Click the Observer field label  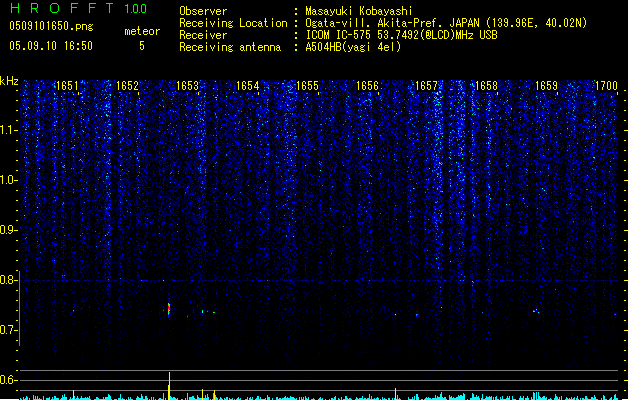pyautogui.click(x=203, y=11)
